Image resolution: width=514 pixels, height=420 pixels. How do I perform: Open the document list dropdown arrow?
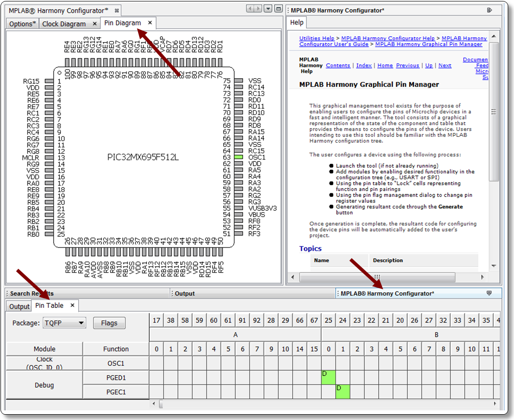269,9
